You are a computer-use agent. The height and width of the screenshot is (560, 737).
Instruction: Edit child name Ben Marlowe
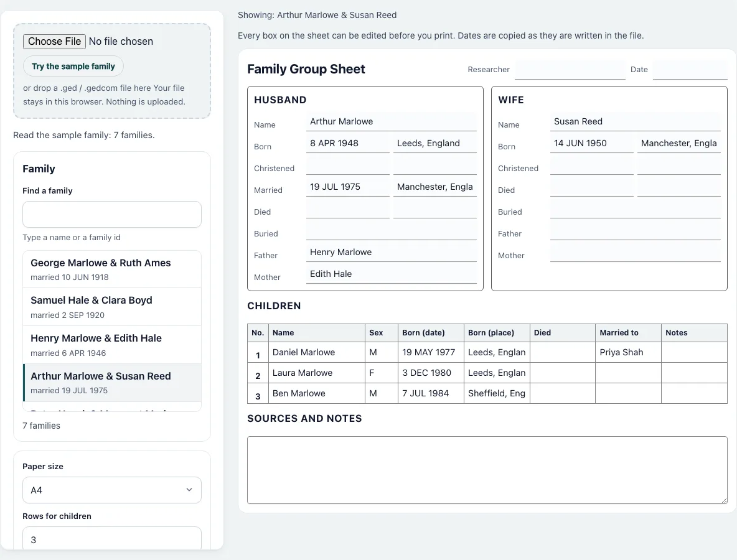317,393
